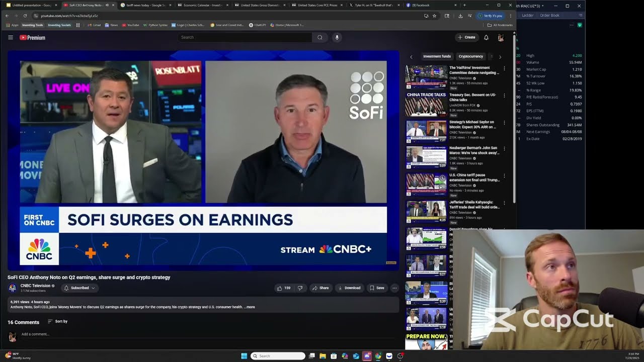This screenshot has height=362, width=644.
Task: Click the YouTube page vertical scrollbar
Action: [x=514, y=118]
